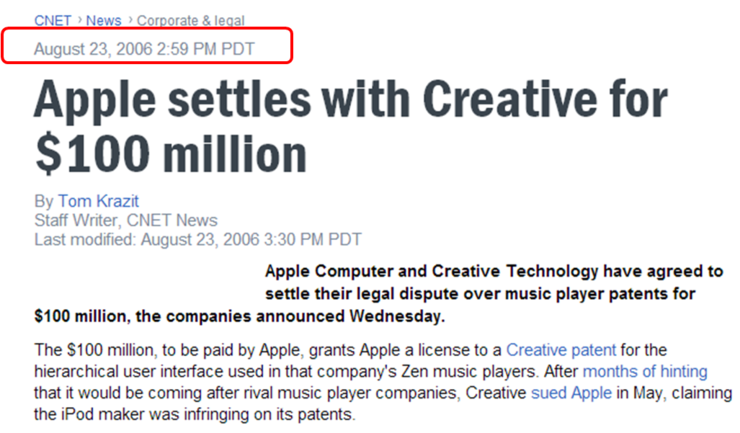Screen dimensions: 740x433
Task: Click the CNET breadcrumb link
Action: point(52,20)
